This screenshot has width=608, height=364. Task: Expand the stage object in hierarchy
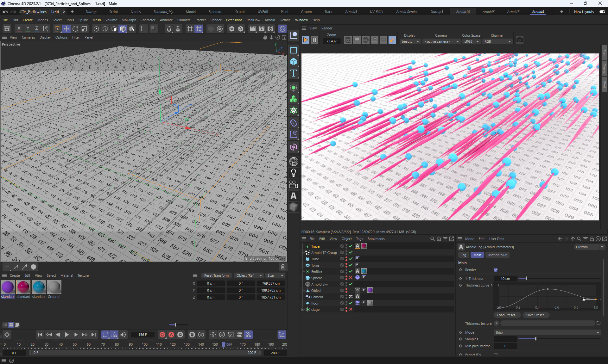(303, 310)
